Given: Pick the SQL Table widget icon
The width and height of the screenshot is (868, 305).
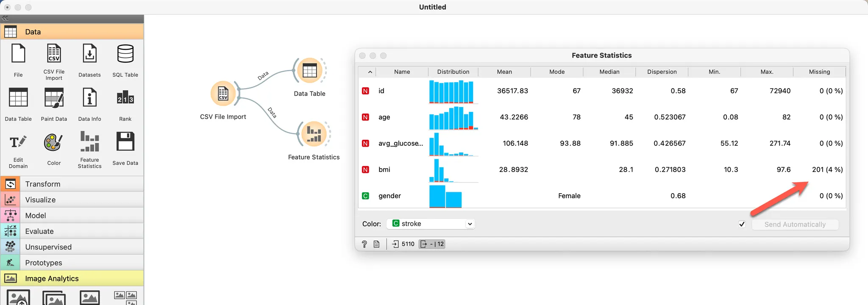Looking at the screenshot, I should pyautogui.click(x=125, y=54).
